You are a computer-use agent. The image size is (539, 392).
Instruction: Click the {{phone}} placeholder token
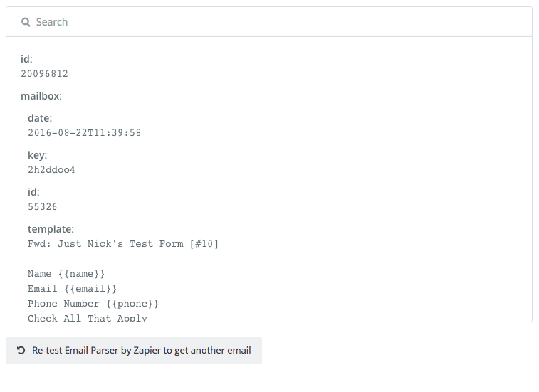132,304
